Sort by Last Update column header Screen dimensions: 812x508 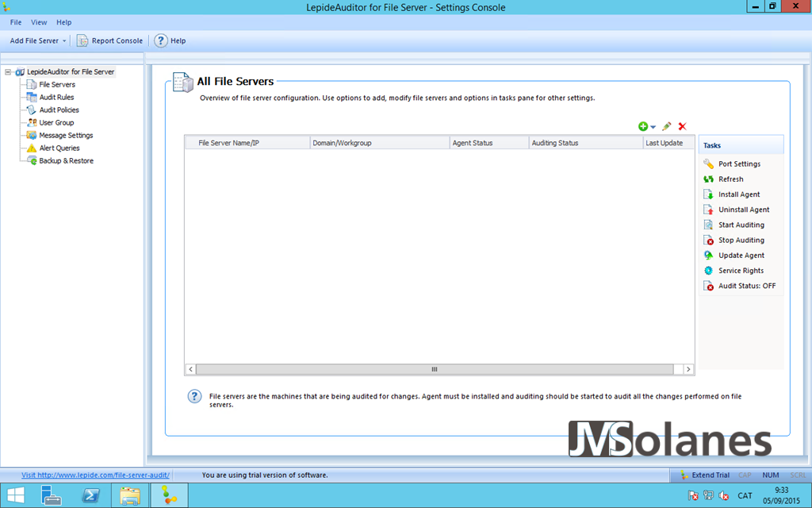point(668,143)
